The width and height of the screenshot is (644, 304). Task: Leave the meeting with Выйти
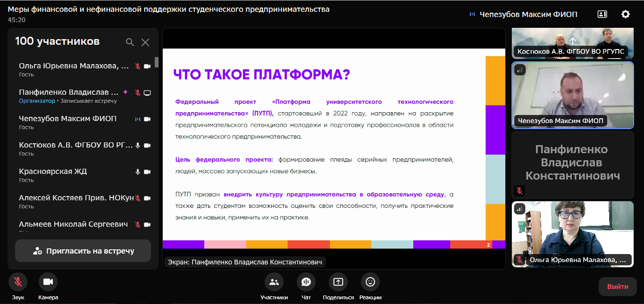[x=618, y=287]
